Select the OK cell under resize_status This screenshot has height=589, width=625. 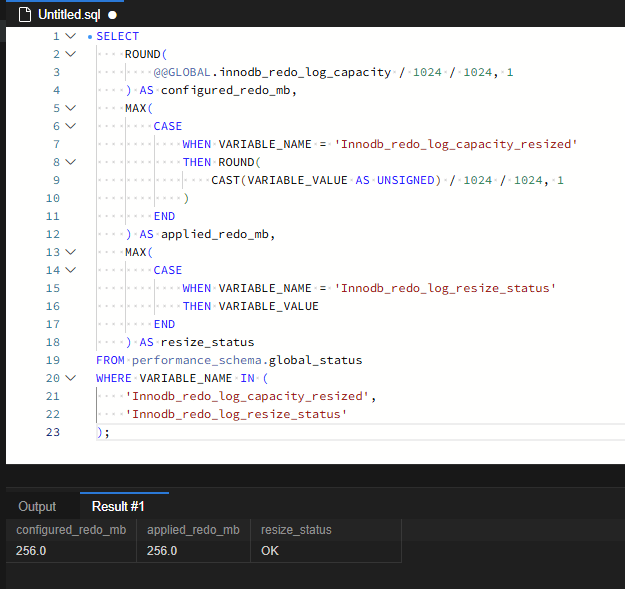(326, 551)
